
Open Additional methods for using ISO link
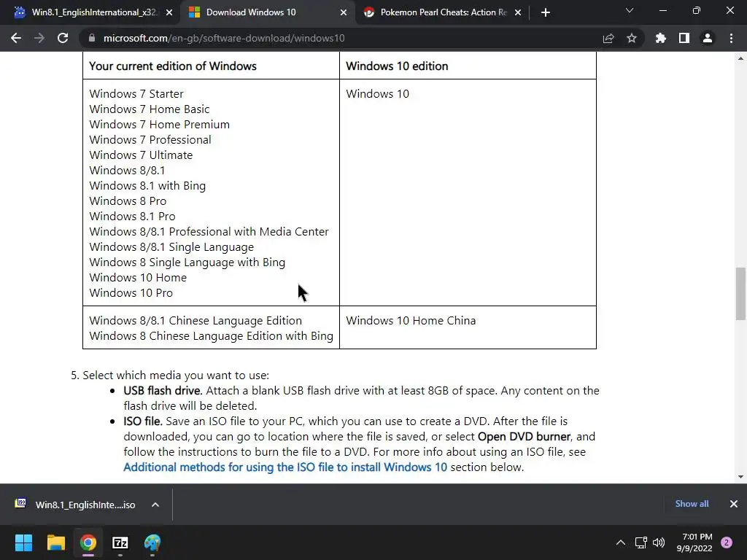click(285, 467)
